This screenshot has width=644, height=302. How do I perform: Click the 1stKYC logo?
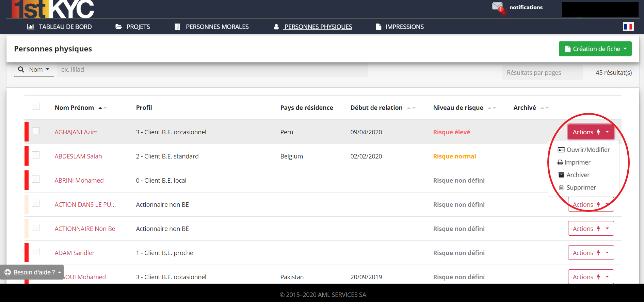[x=52, y=9]
